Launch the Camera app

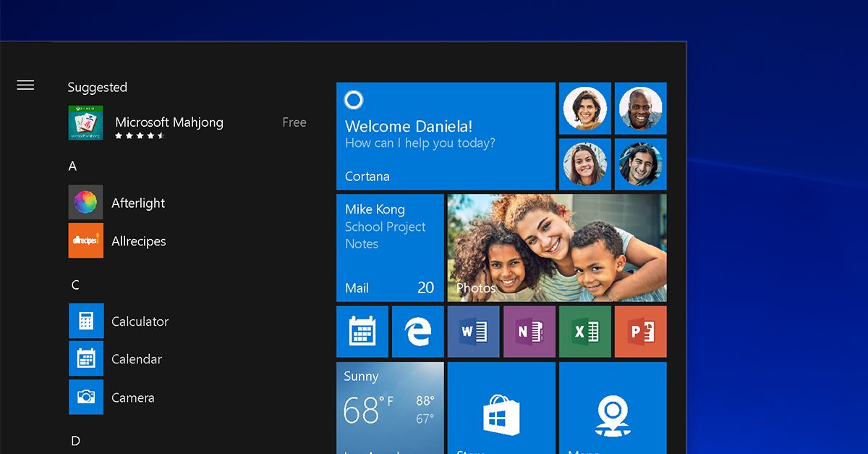132,397
